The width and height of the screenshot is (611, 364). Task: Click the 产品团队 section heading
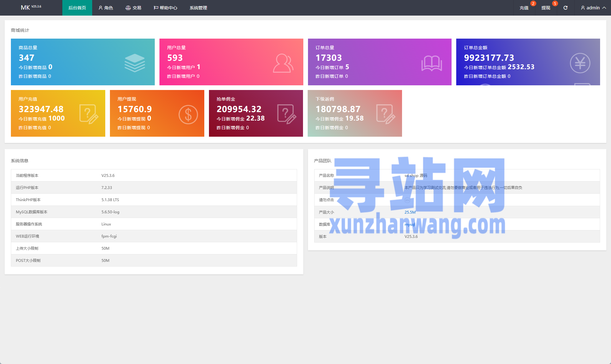(323, 161)
